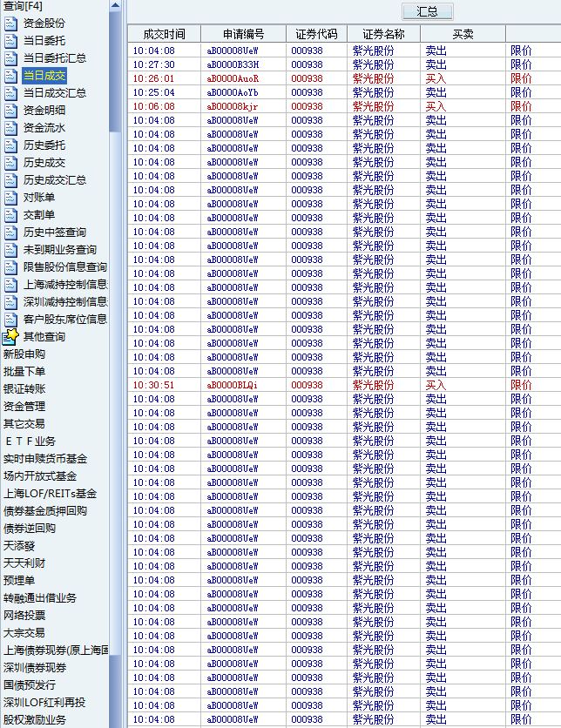The image size is (561, 728).
Task: Click the document icon beside 客户股东席位信息
Action: click(x=10, y=320)
